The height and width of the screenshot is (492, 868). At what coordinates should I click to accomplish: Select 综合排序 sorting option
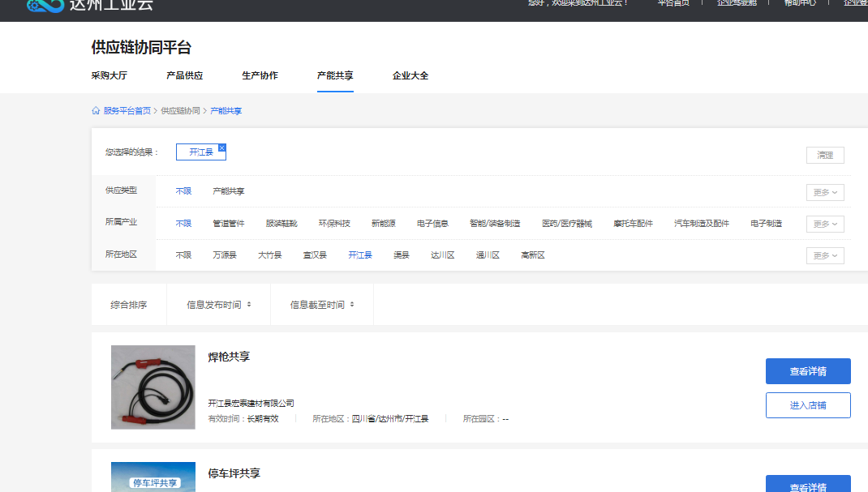point(129,305)
